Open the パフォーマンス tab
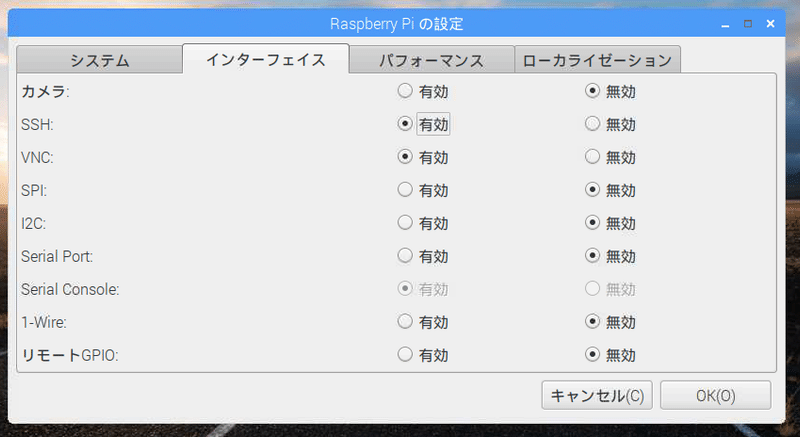Screen dimensions: 800x437 (x=432, y=60)
